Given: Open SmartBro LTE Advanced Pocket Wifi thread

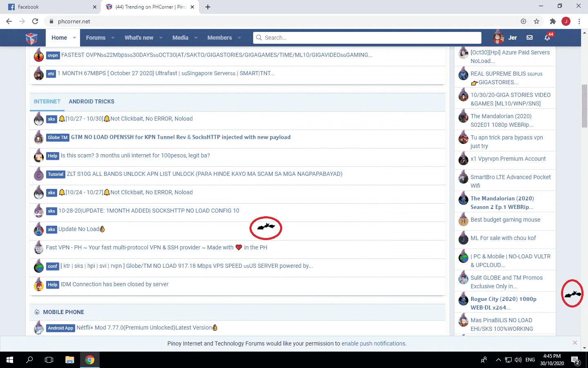Looking at the screenshot, I should coord(510,181).
